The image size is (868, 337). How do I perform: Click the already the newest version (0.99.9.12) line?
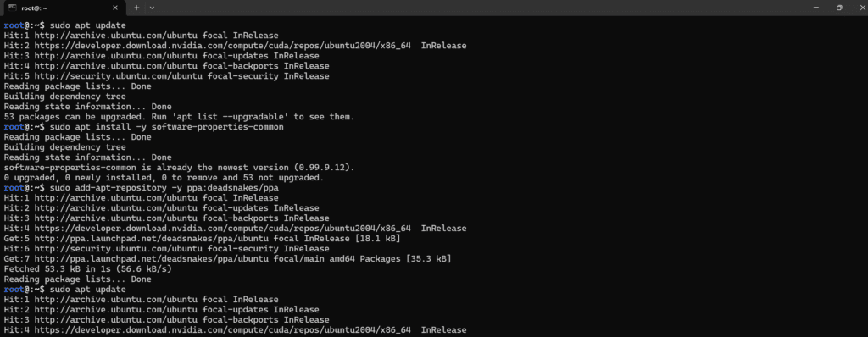179,168
